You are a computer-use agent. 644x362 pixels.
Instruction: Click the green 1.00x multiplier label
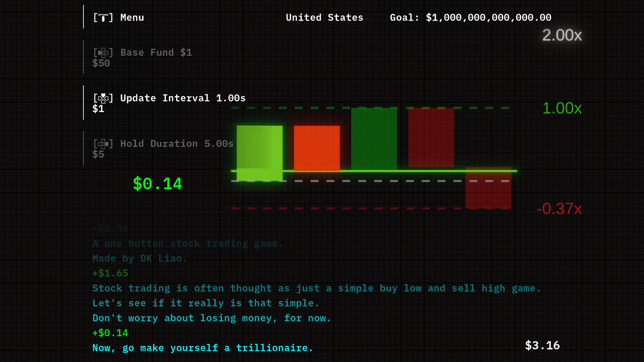(561, 108)
